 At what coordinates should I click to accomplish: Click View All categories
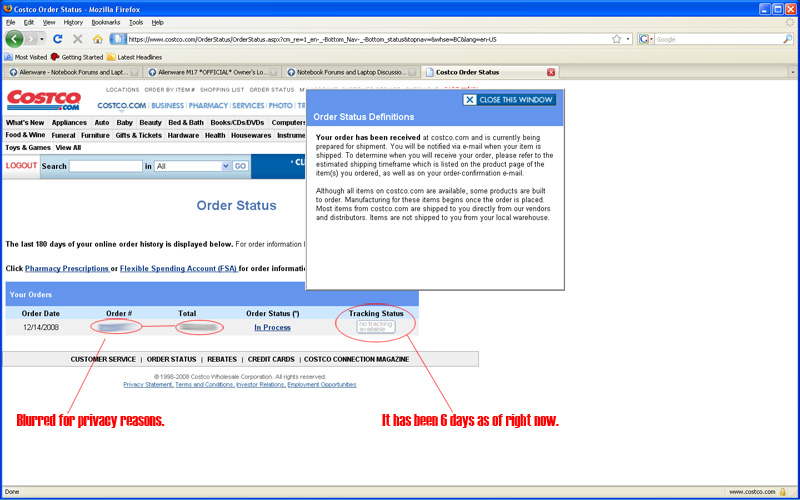(68, 147)
